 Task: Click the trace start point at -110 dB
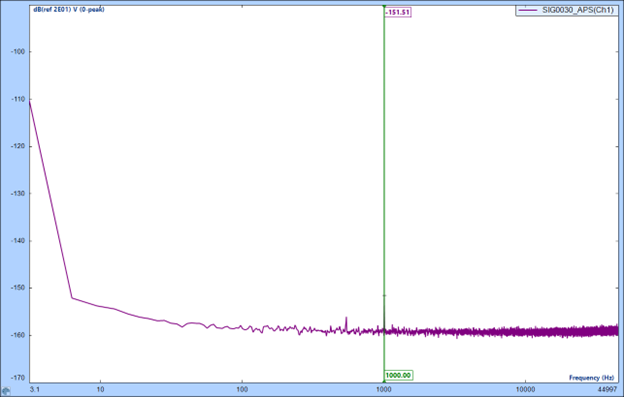tap(30, 101)
